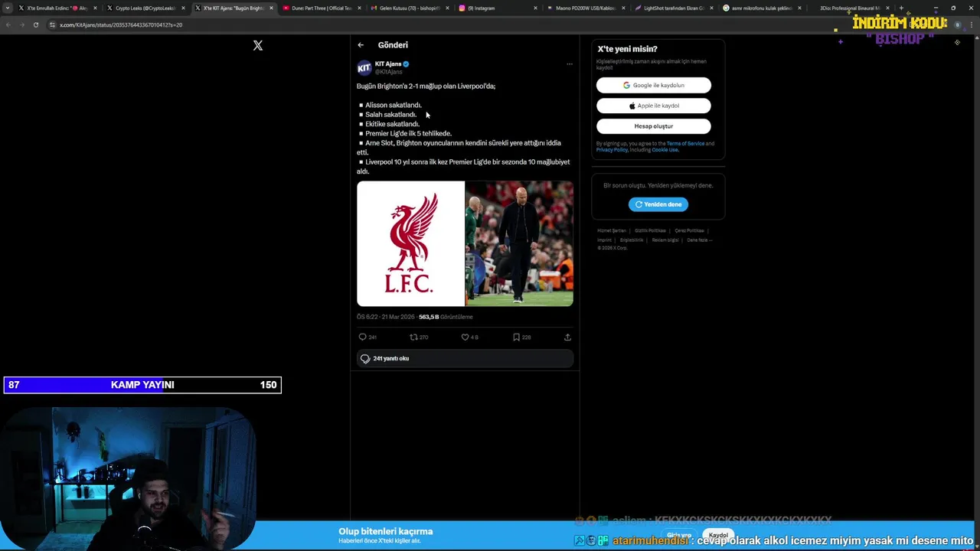
Task: Click the verified badge next to KIT Ajans
Action: 407,64
